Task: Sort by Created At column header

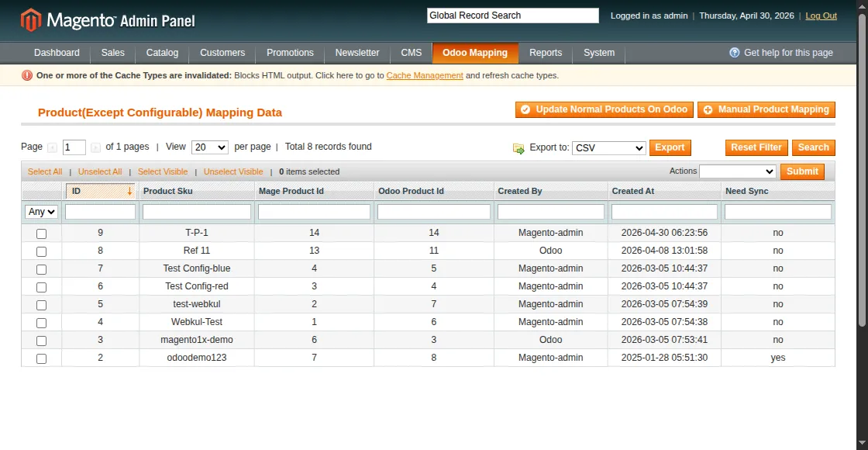Action: pyautogui.click(x=632, y=191)
